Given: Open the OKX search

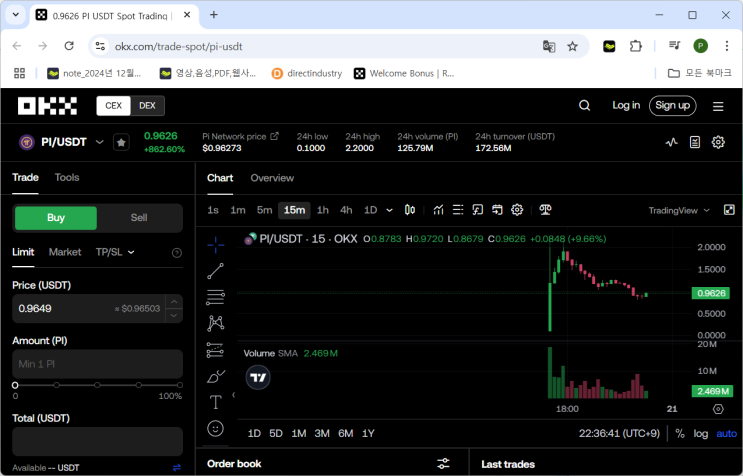Looking at the screenshot, I should 585,105.
